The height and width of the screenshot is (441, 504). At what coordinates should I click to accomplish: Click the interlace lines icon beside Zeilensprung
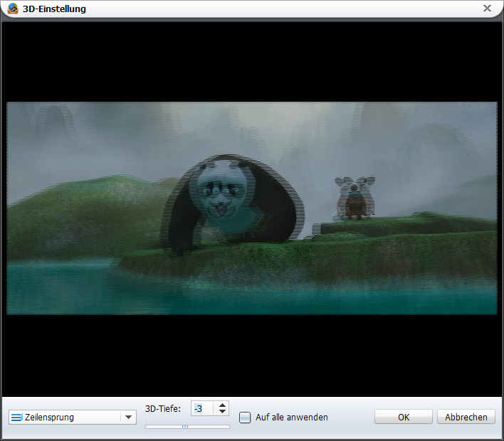tap(17, 418)
